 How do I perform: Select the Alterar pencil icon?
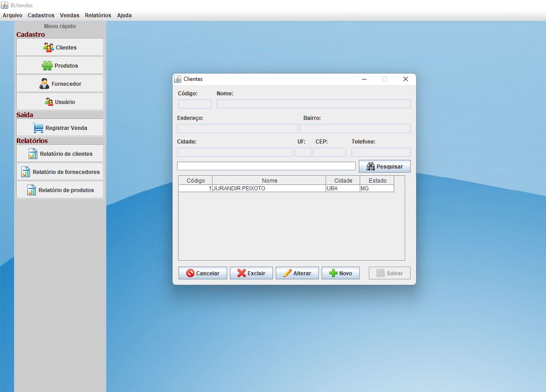(286, 273)
